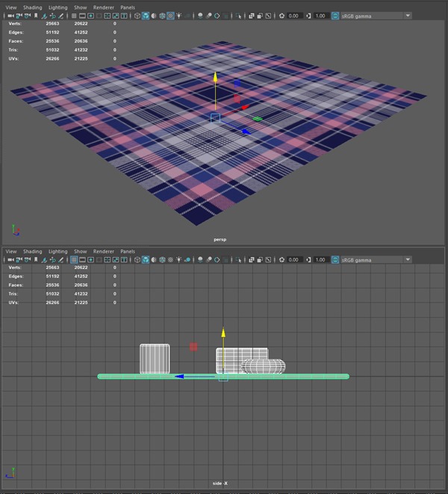Toggle wireframe display mode in the top panel
Image resolution: width=448 pixels, height=494 pixels.
click(137, 16)
